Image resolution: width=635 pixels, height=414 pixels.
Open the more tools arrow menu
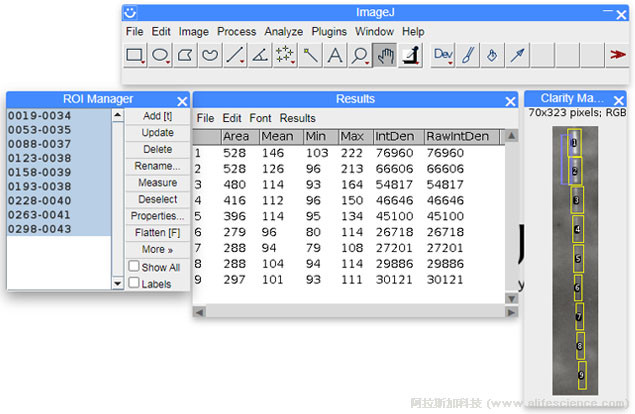[x=618, y=56]
